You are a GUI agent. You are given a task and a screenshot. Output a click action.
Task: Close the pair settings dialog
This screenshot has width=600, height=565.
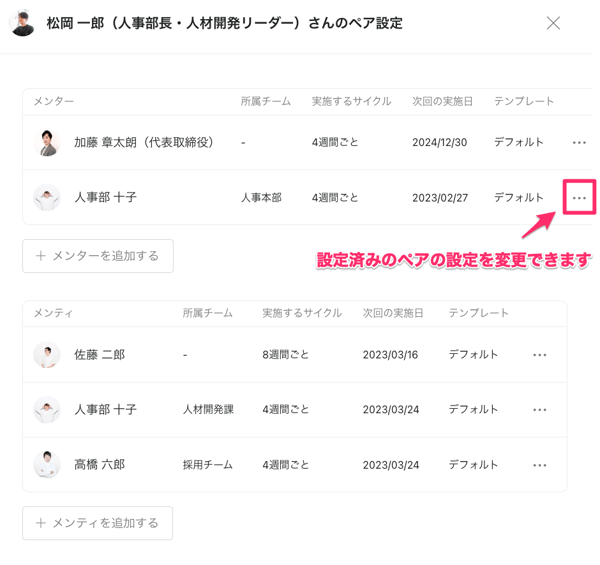tap(553, 23)
